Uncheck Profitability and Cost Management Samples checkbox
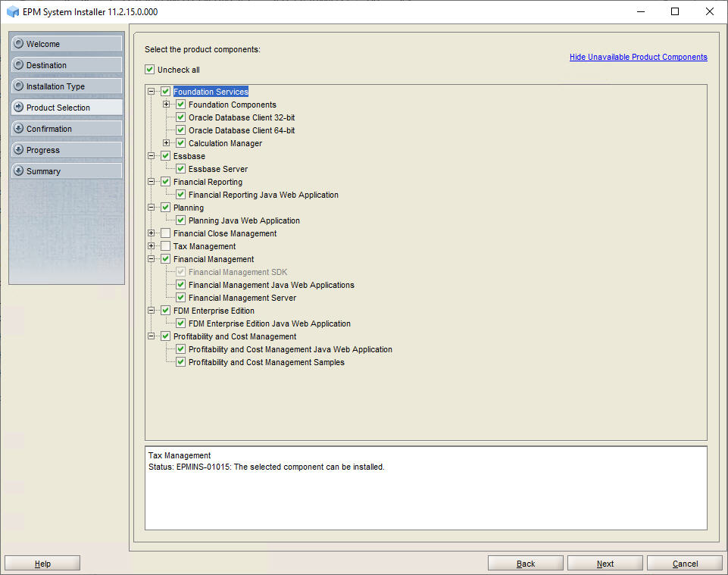Screen dimensions: 728x575 (181, 362)
